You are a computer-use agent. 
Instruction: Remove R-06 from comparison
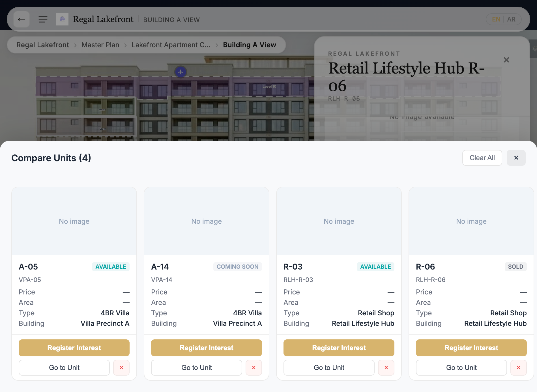coord(519,368)
